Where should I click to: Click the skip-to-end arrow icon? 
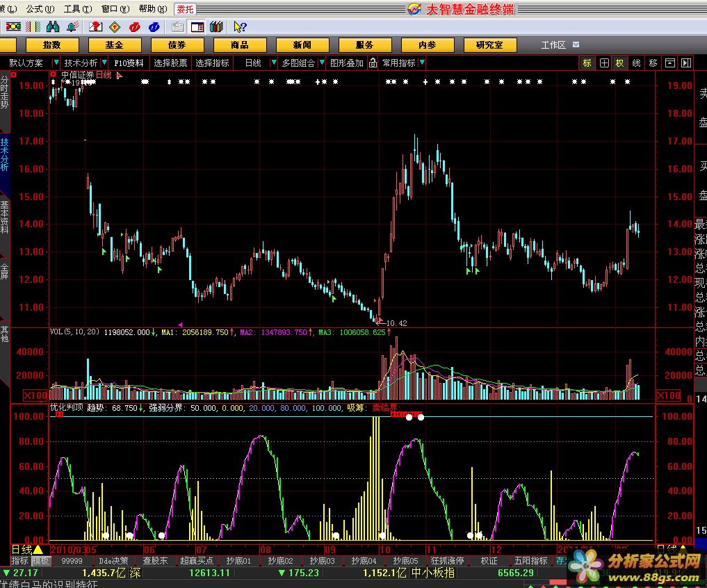coord(686,63)
